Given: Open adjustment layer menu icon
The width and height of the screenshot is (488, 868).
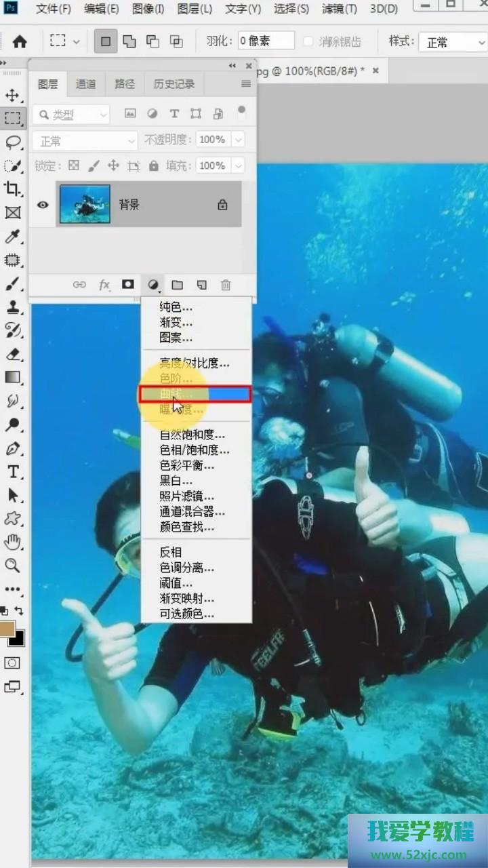Looking at the screenshot, I should point(153,285).
